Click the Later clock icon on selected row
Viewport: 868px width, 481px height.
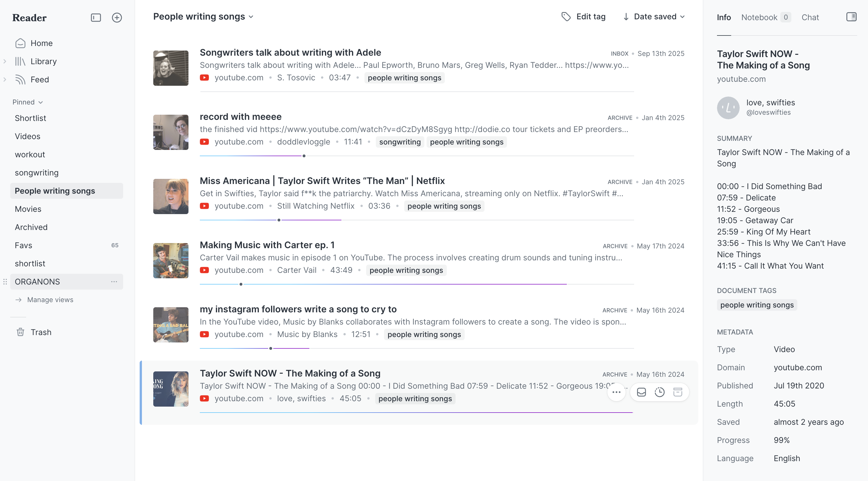pyautogui.click(x=659, y=392)
